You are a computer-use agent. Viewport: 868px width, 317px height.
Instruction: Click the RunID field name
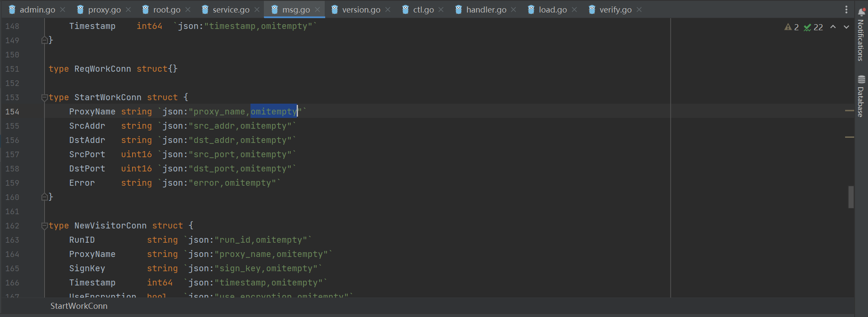point(82,240)
